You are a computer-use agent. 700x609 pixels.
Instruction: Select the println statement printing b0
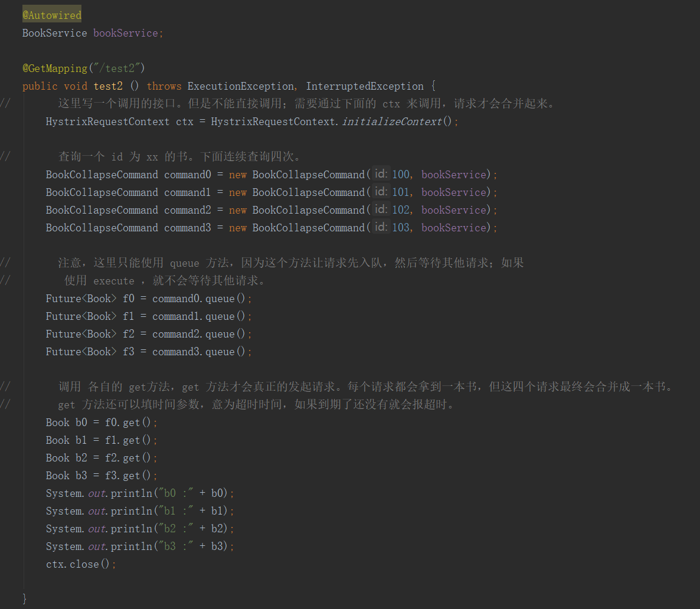click(x=139, y=493)
